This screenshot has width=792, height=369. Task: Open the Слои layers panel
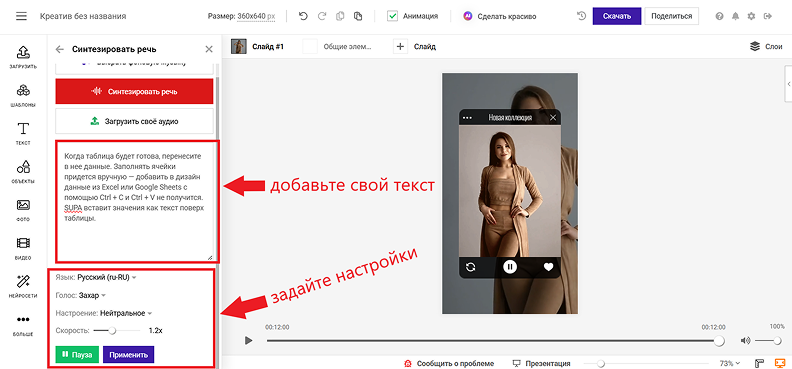coord(766,46)
